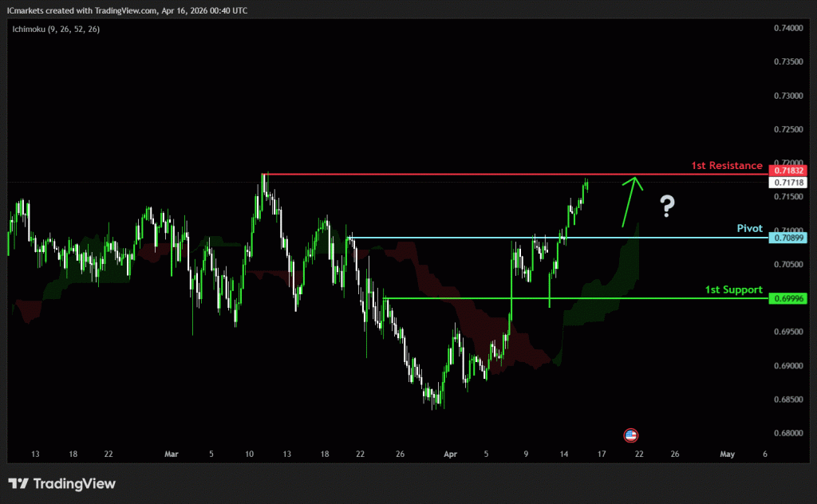Click the TradingView logo in bottom-left

[x=62, y=483]
